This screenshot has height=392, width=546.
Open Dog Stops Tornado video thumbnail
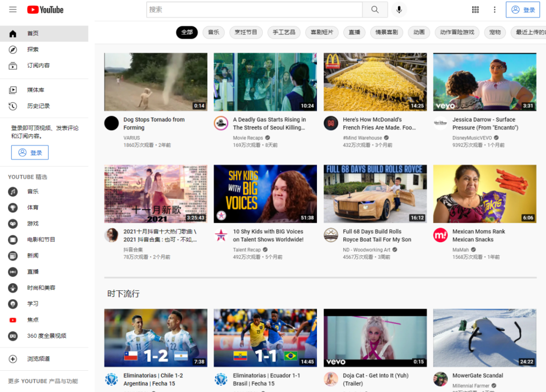[x=156, y=82]
